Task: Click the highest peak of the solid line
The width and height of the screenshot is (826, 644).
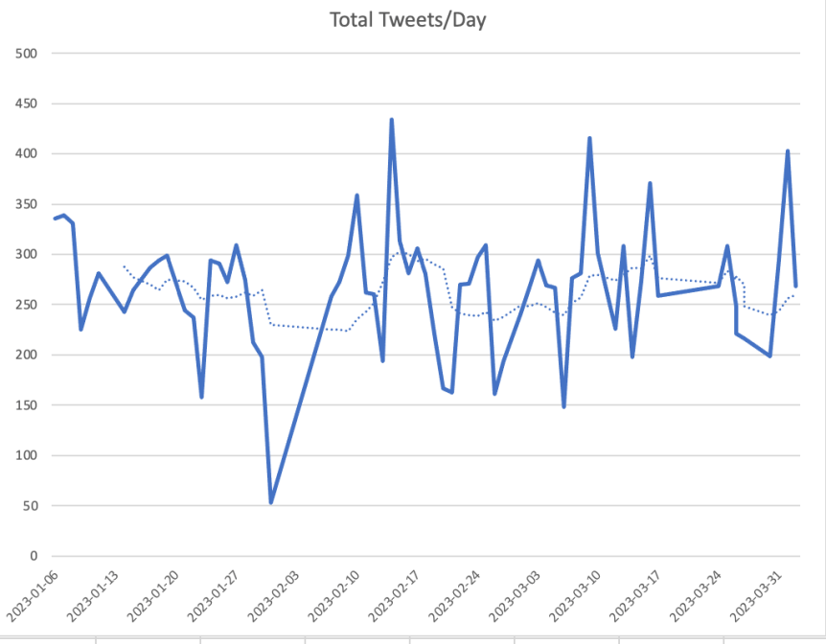Action: click(x=391, y=120)
